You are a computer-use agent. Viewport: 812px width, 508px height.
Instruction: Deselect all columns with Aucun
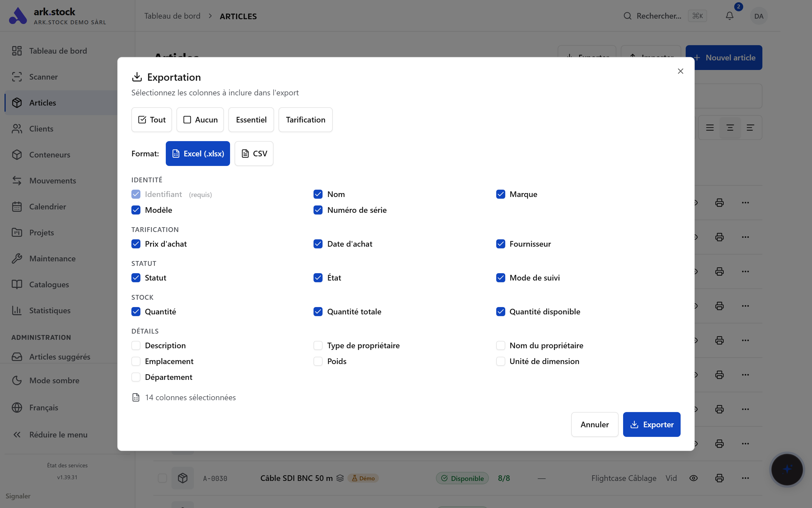tap(200, 120)
